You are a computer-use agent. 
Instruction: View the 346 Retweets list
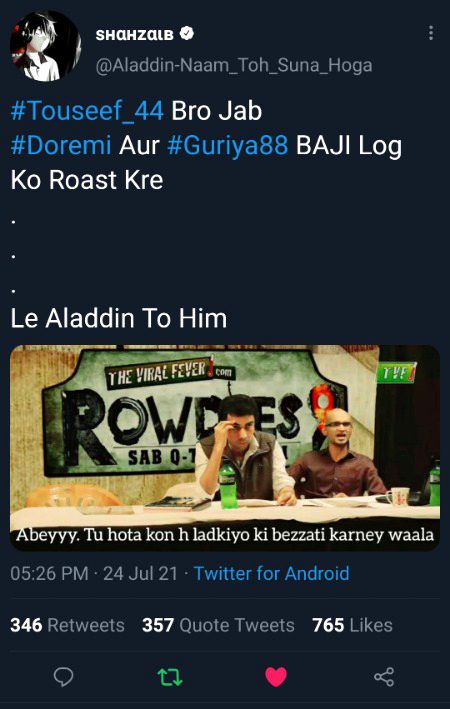pos(67,625)
